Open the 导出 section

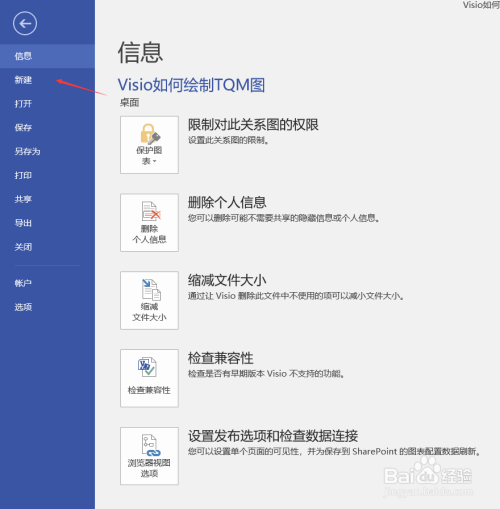point(47,223)
